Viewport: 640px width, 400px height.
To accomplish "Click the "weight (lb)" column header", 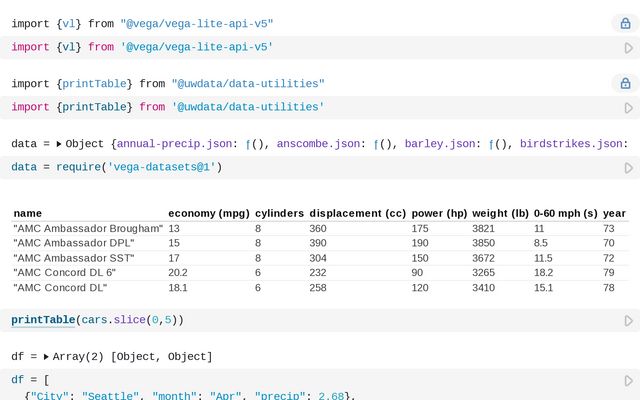I will 500,213.
